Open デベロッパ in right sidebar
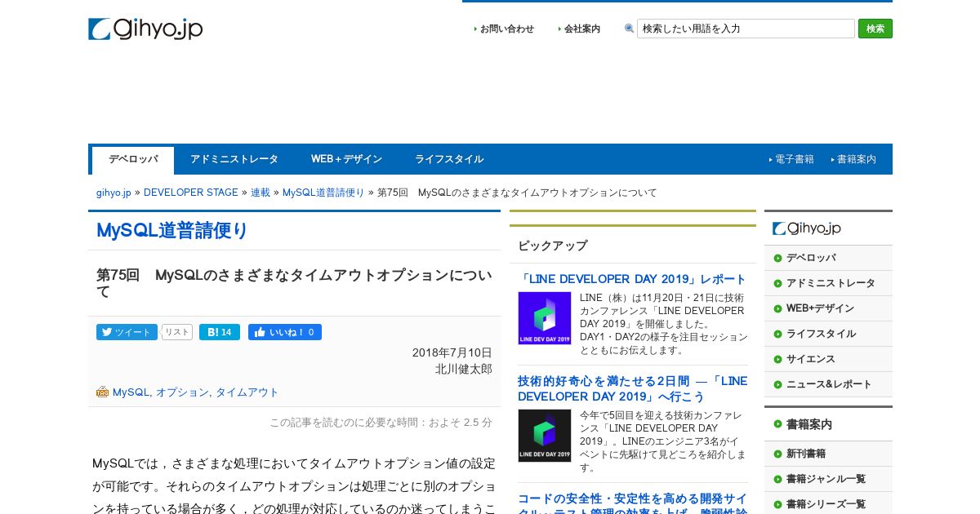The image size is (980, 514). [x=811, y=258]
